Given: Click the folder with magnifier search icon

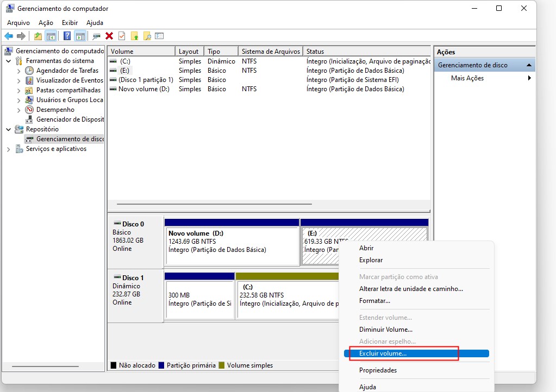Looking at the screenshot, I should [147, 36].
